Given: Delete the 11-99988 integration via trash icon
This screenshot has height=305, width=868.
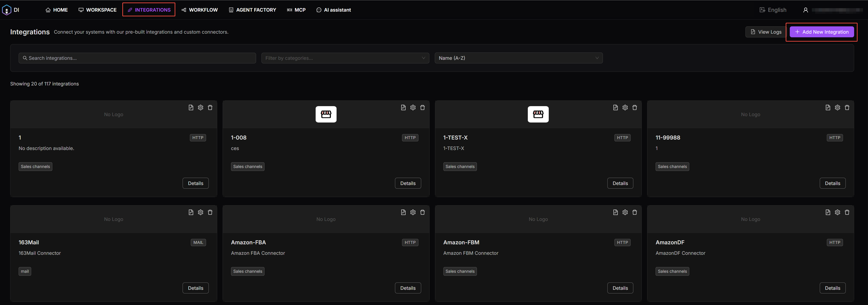Looking at the screenshot, I should (x=847, y=107).
